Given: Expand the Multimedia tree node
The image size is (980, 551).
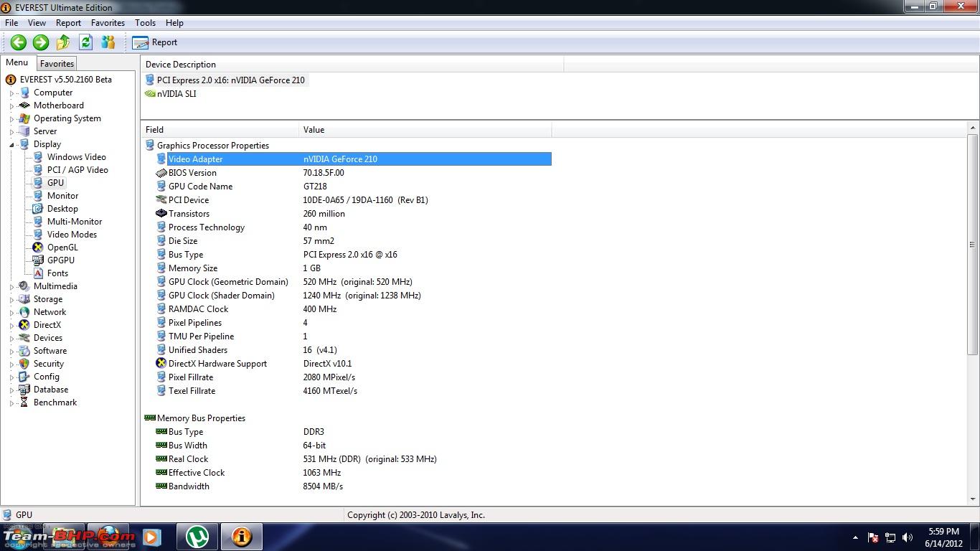Looking at the screenshot, I should click(x=12, y=287).
